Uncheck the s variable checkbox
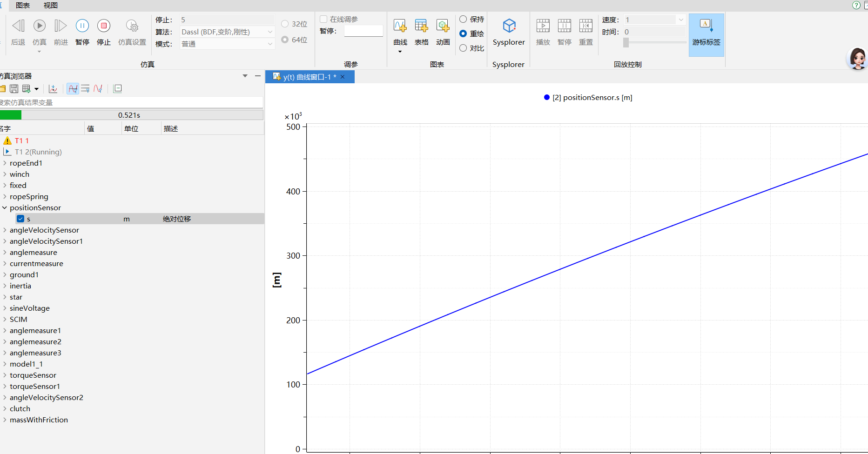 (20, 219)
